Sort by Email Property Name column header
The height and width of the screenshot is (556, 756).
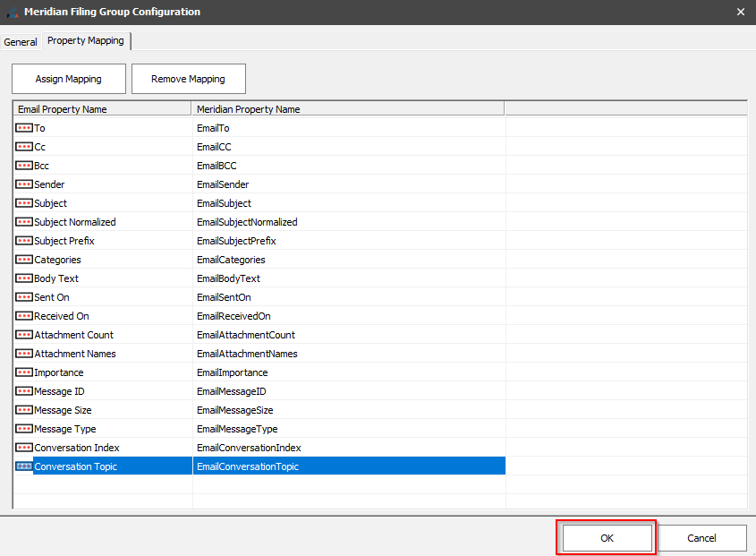(x=102, y=109)
